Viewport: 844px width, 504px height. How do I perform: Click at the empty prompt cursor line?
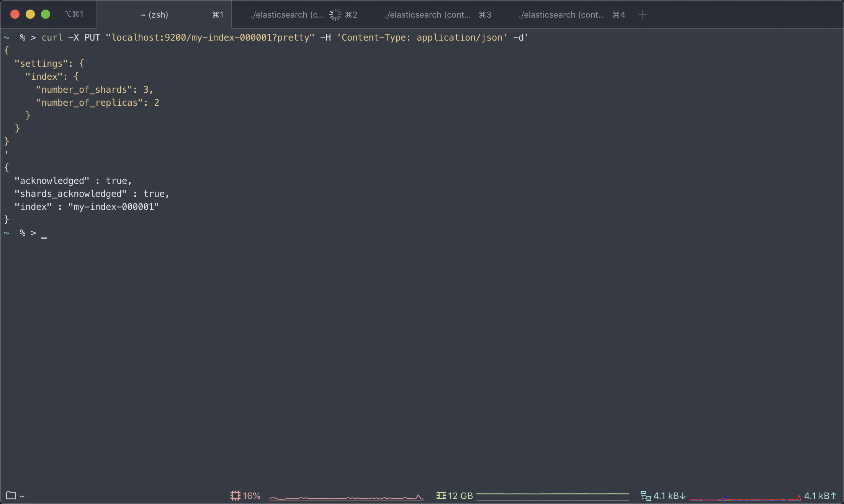click(44, 233)
